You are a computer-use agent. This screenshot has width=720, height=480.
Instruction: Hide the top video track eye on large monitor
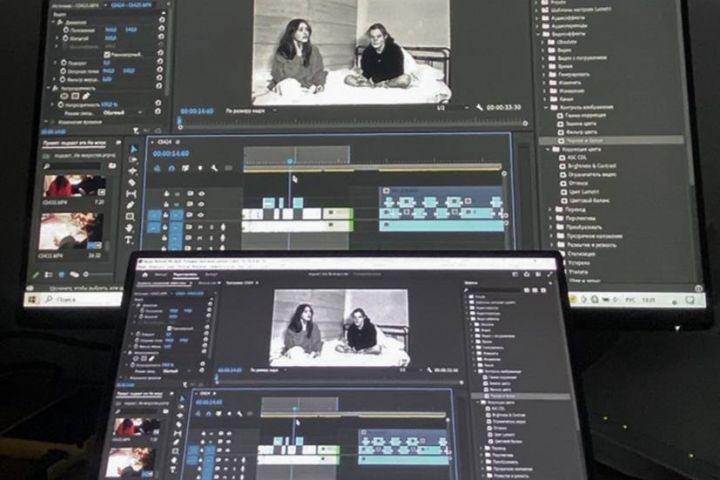(x=201, y=193)
